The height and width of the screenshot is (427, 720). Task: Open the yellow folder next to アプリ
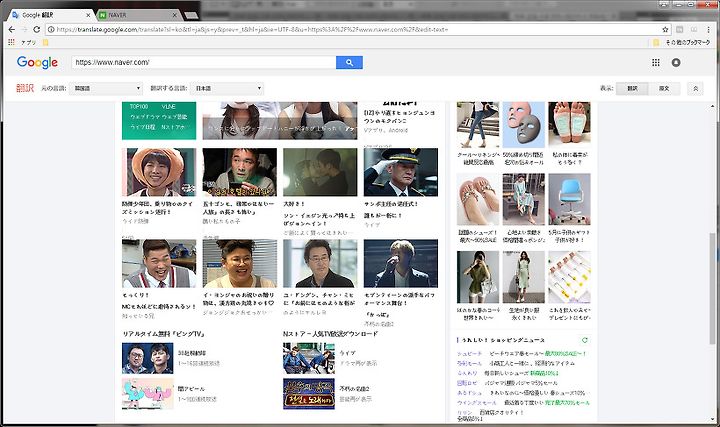[x=45, y=42]
